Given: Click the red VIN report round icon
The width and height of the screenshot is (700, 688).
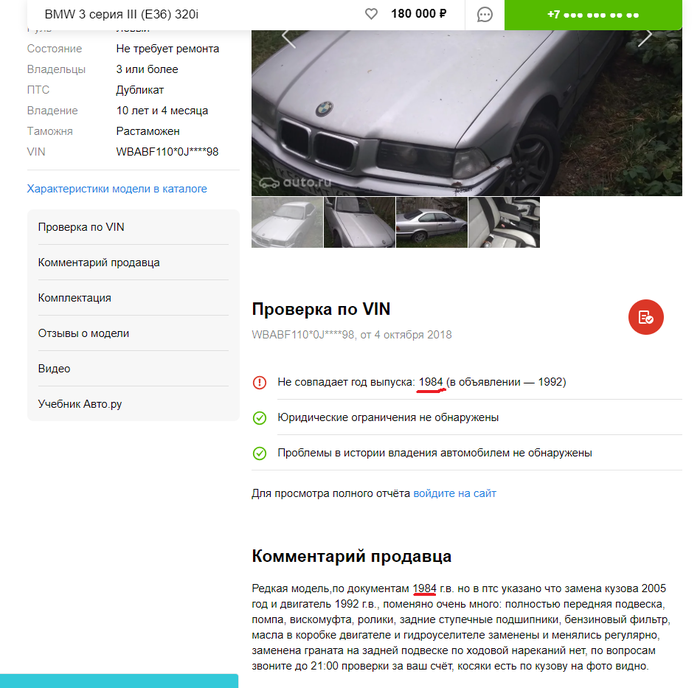Looking at the screenshot, I should point(646,317).
